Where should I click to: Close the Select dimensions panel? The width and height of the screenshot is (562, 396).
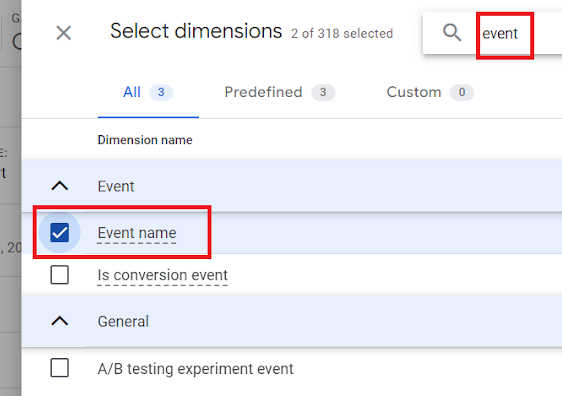(64, 33)
